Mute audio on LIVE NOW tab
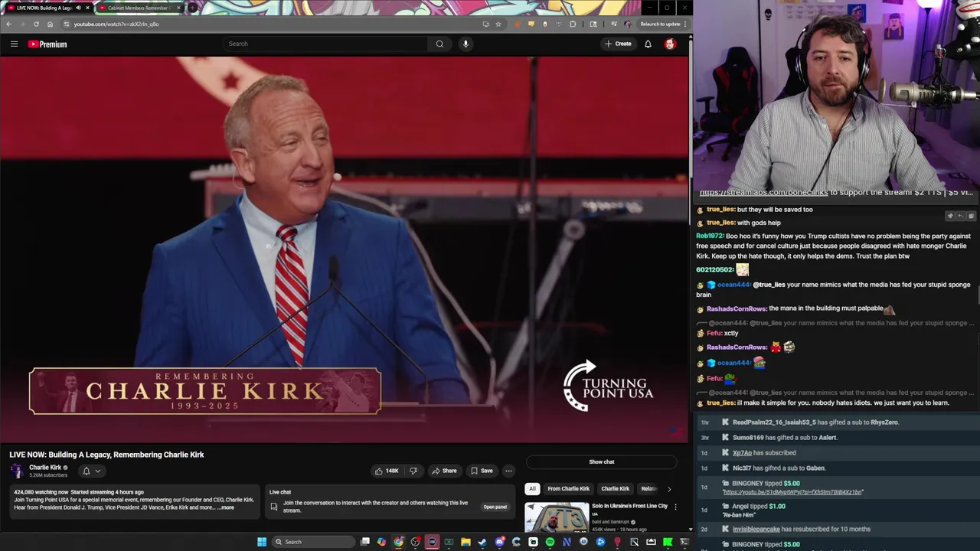Image resolution: width=980 pixels, height=551 pixels. coord(78,8)
